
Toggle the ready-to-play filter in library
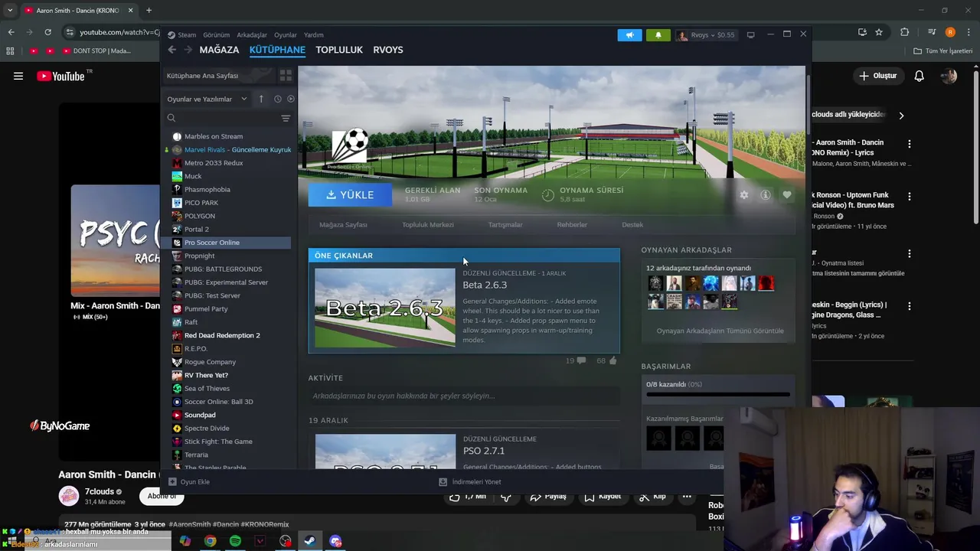(x=290, y=99)
